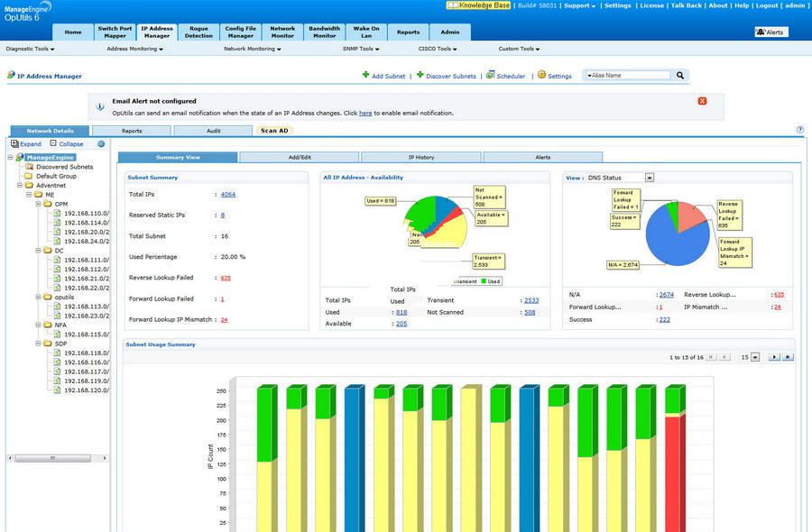Click the Transient 2533 link
The width and height of the screenshot is (812, 532).
(531, 300)
